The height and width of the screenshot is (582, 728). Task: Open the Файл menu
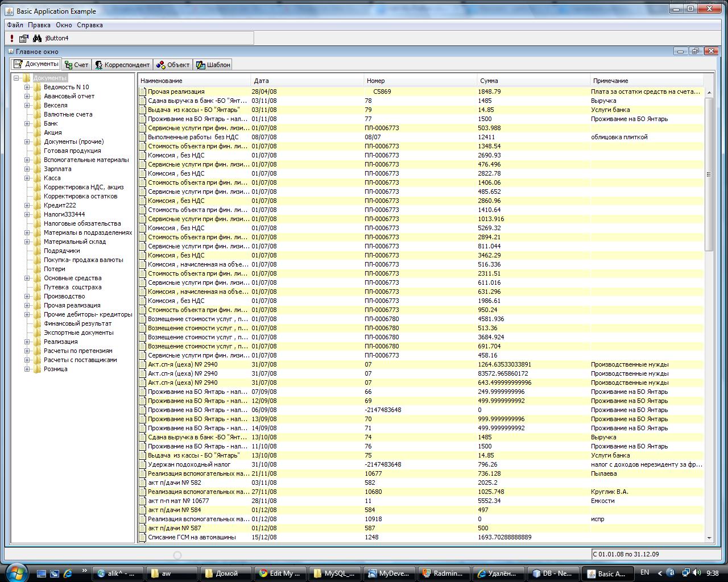[x=15, y=25]
